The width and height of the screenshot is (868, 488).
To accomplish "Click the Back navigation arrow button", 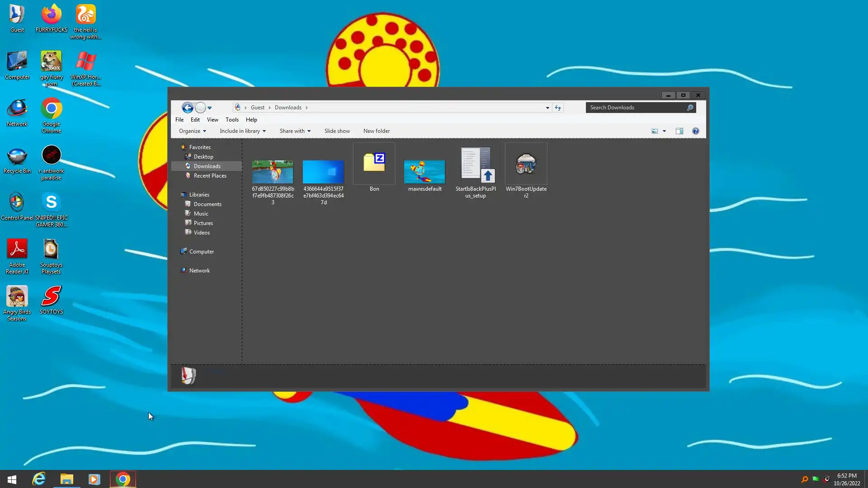I will coord(187,108).
